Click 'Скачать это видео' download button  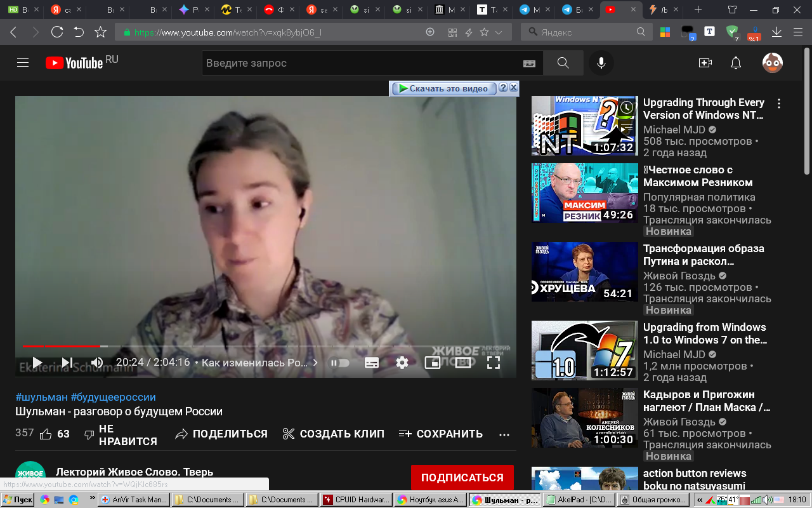443,88
